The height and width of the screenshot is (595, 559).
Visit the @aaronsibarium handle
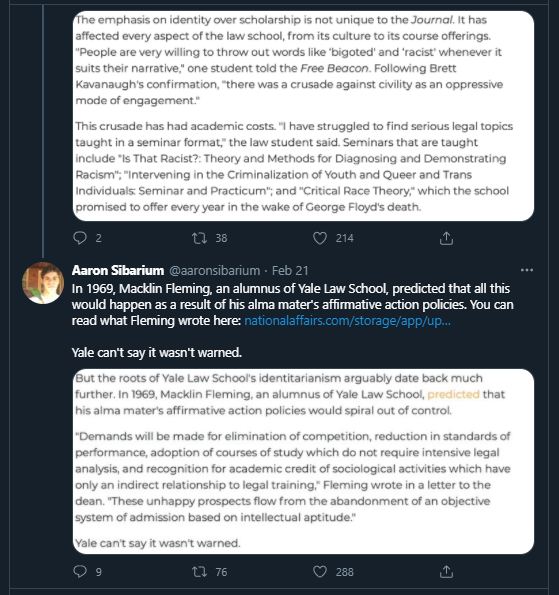(214, 271)
